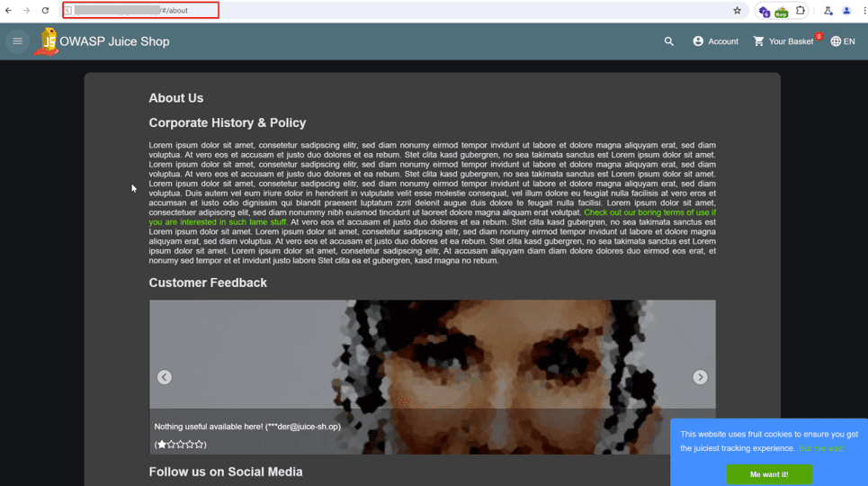Open the Extensions puzzle piece icon
Image resolution: width=868 pixels, height=486 pixels.
click(800, 11)
